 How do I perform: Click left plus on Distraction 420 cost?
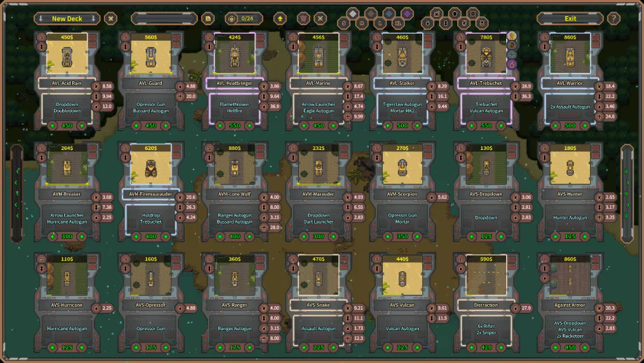[471, 348]
